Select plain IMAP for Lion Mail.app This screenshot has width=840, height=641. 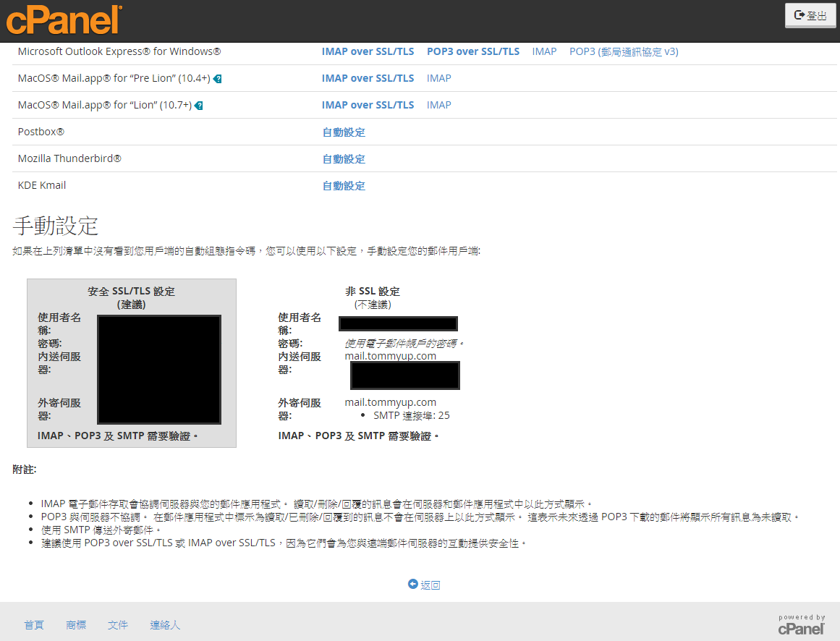pyautogui.click(x=438, y=105)
